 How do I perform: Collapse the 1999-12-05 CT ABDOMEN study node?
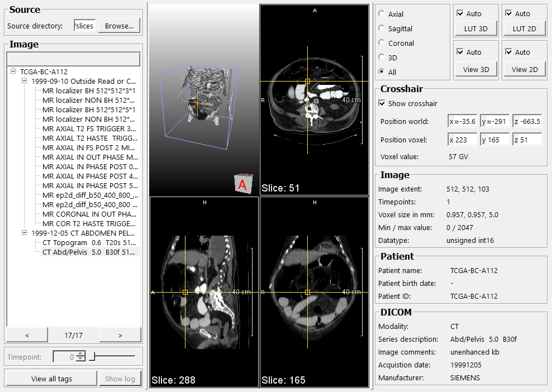24,233
